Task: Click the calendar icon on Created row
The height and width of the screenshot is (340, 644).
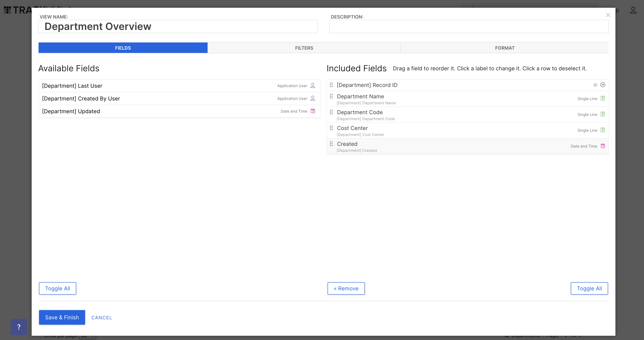Action: pos(603,146)
